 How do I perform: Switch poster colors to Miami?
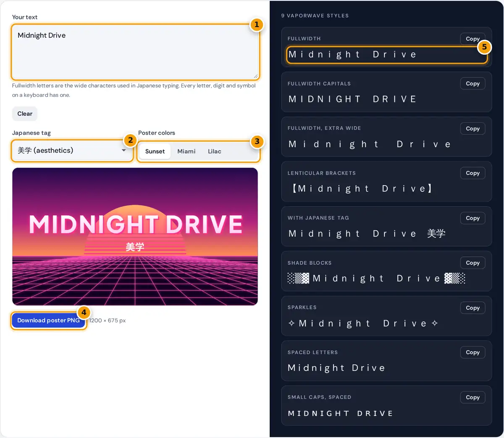pyautogui.click(x=186, y=151)
